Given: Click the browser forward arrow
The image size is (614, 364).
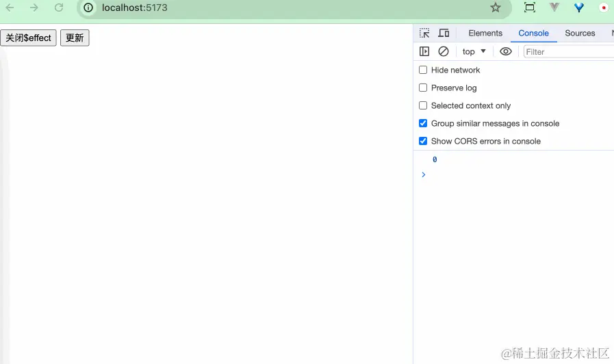Looking at the screenshot, I should click(x=34, y=8).
